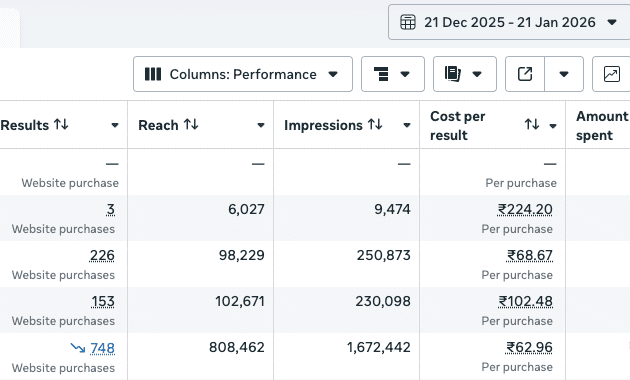
Task: Click the Cost per result header text
Action: click(x=458, y=125)
